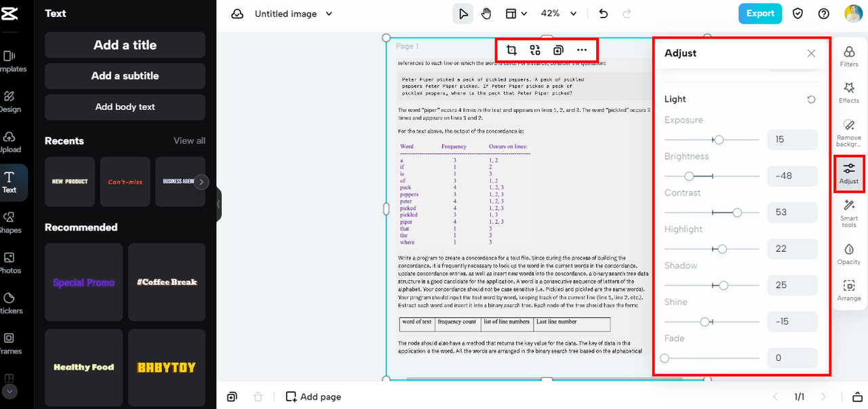Click the Export button

pos(759,14)
